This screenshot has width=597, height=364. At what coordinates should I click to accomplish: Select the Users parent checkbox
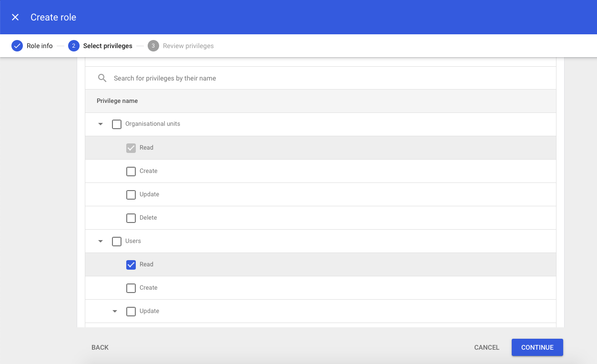pyautogui.click(x=117, y=242)
